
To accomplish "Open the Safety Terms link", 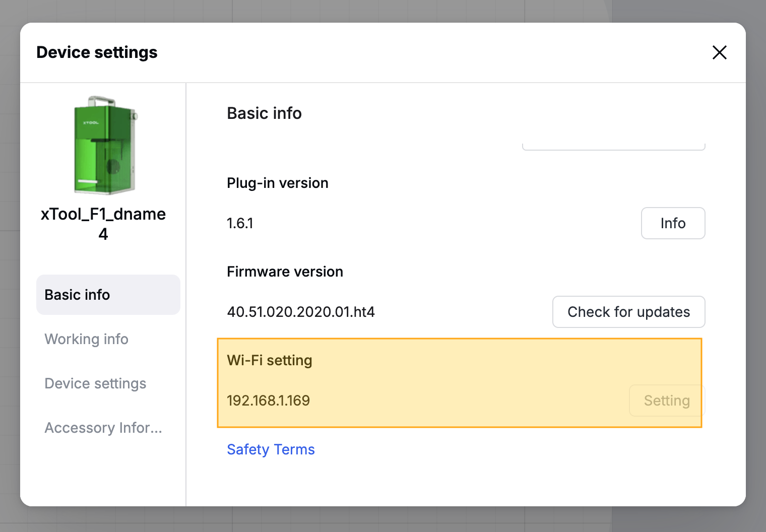I will [x=271, y=449].
